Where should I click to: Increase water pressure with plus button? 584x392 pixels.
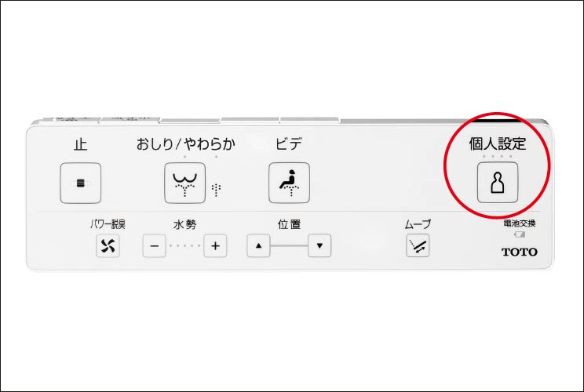click(215, 245)
